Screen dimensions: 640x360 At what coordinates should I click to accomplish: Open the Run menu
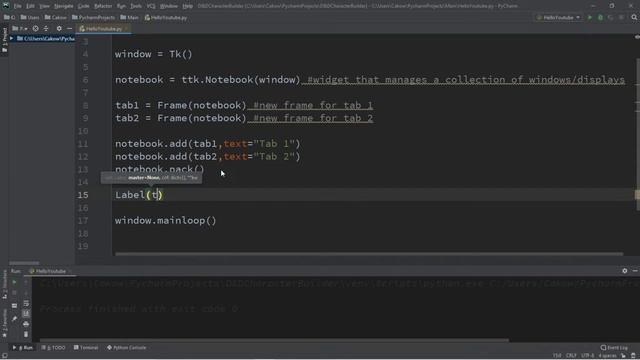tap(121, 6)
